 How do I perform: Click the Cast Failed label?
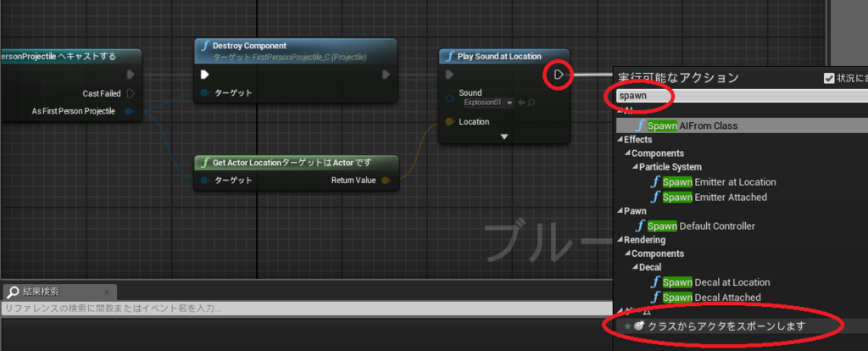tap(102, 93)
